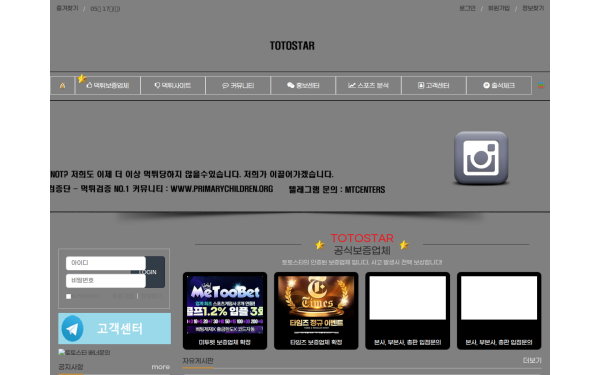
Task: Click the star icon on 먹튀보증업체 tab
Action: coord(82,78)
